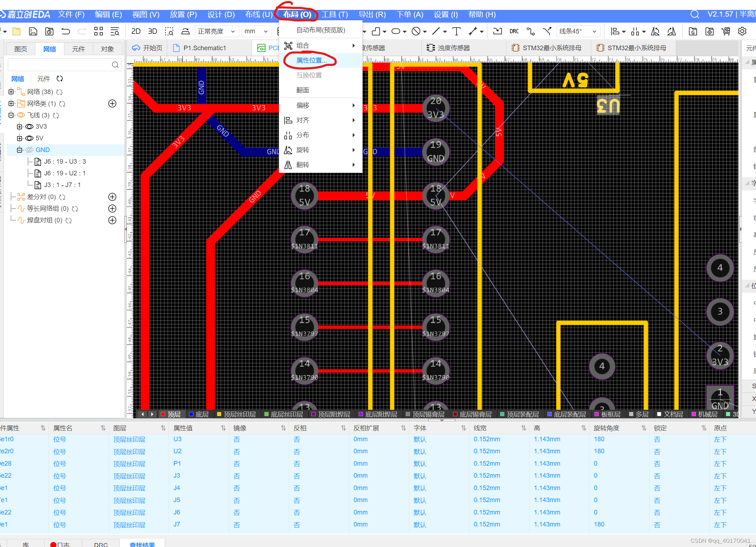Click the 顶层 red layer color swatch
This screenshot has width=756, height=547.
(163, 414)
